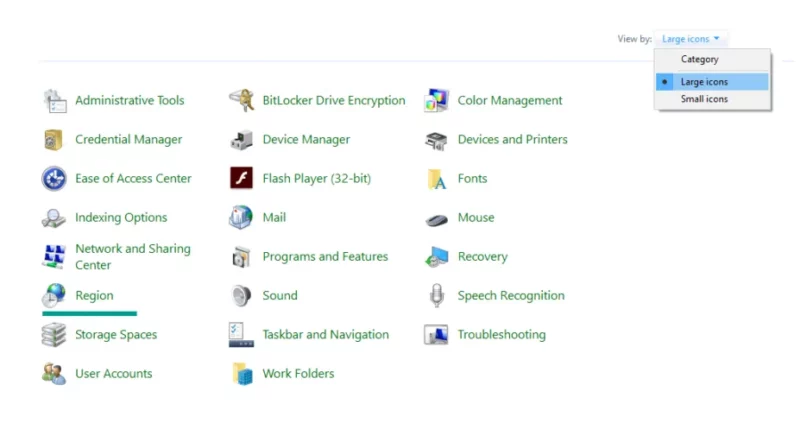
Task: Click the Devices and Printers icon
Action: (x=436, y=140)
